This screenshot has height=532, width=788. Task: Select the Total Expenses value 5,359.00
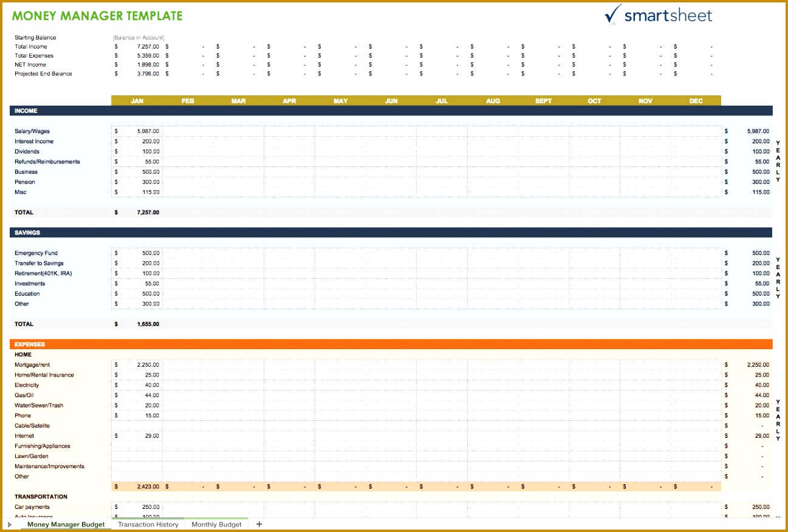(x=148, y=56)
